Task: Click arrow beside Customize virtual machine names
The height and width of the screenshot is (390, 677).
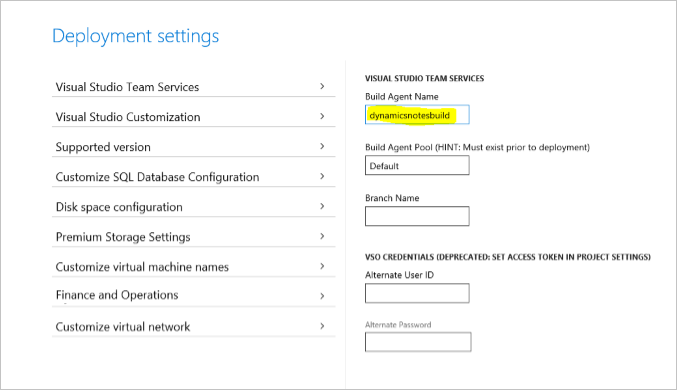Action: click(x=322, y=266)
